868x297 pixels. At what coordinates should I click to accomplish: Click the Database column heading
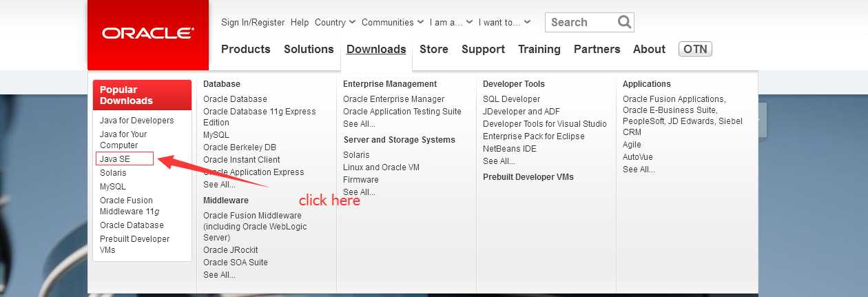(222, 84)
